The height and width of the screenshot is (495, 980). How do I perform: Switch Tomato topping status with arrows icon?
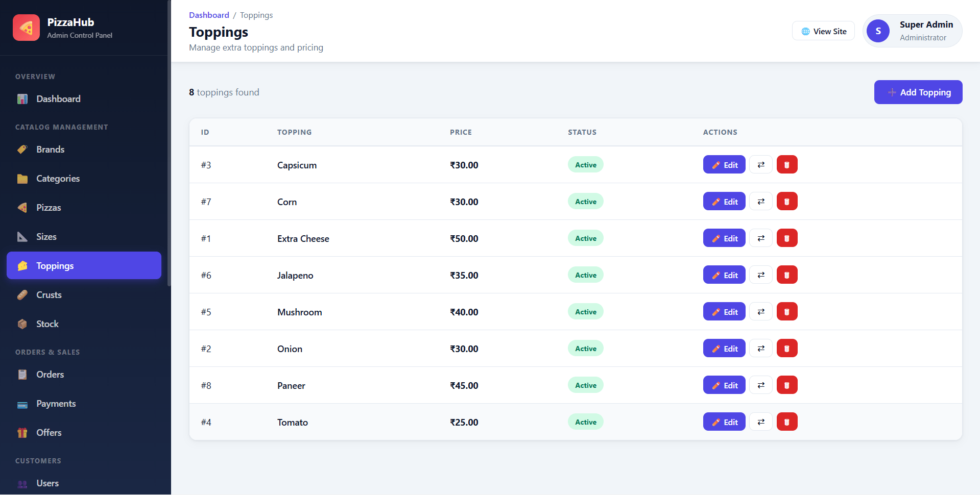click(x=761, y=422)
